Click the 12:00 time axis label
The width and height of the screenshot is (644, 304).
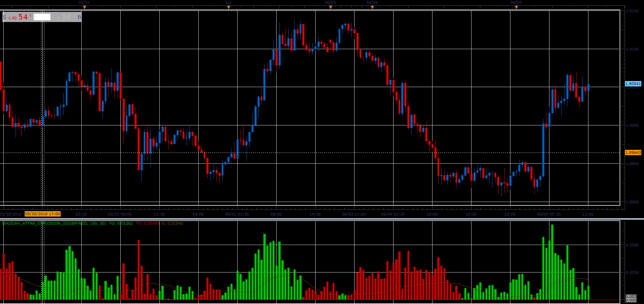click(588, 214)
